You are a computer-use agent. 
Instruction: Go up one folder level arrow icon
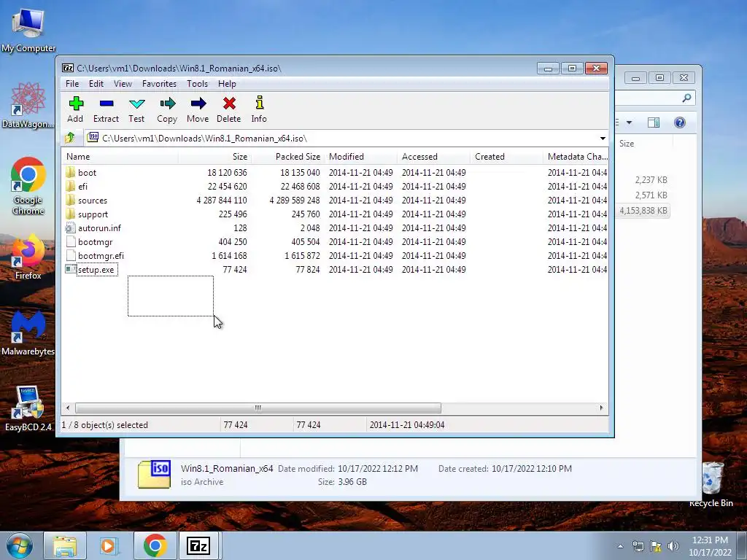click(70, 138)
